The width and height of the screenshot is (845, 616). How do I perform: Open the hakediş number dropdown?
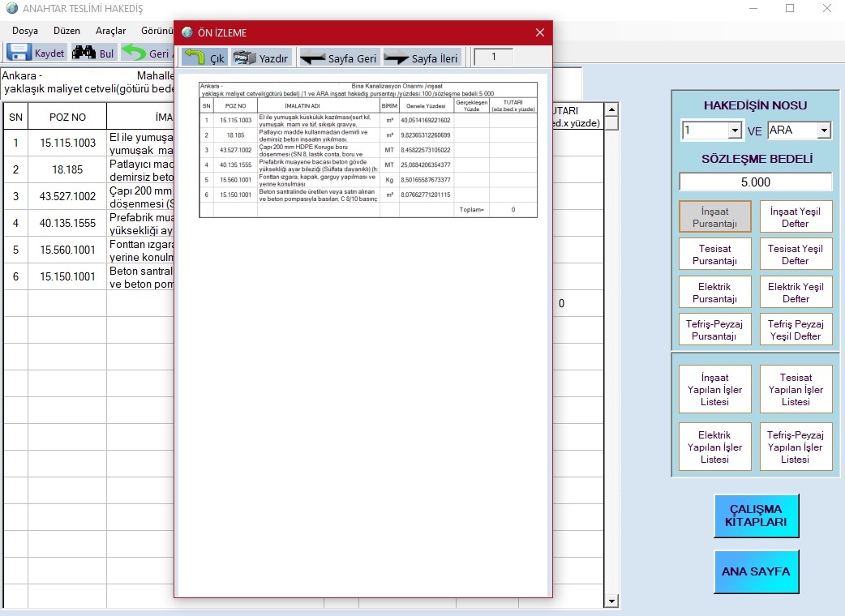(x=735, y=130)
